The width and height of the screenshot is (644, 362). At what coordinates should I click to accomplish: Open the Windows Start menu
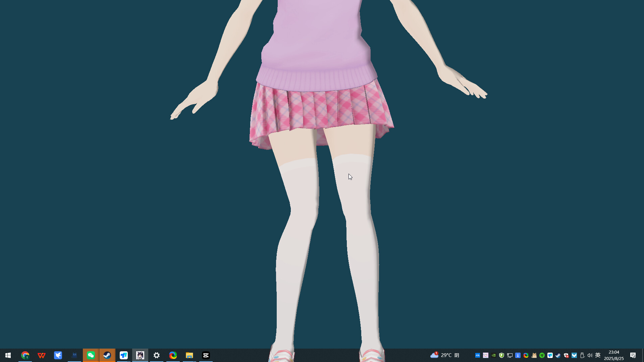coord(8,355)
